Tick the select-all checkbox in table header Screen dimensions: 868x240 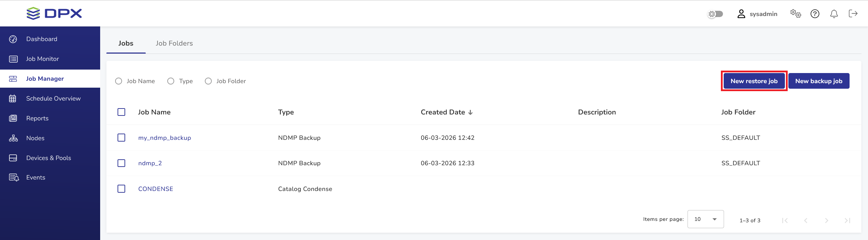(121, 112)
